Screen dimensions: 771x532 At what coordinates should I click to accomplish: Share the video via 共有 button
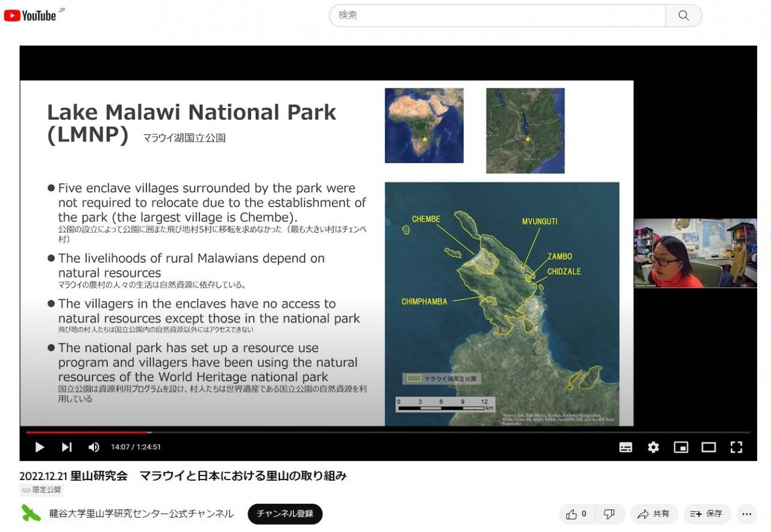[x=654, y=514]
